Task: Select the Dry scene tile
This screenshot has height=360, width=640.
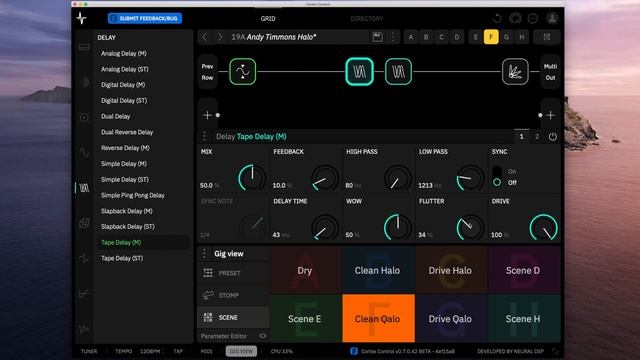Action: pyautogui.click(x=305, y=270)
